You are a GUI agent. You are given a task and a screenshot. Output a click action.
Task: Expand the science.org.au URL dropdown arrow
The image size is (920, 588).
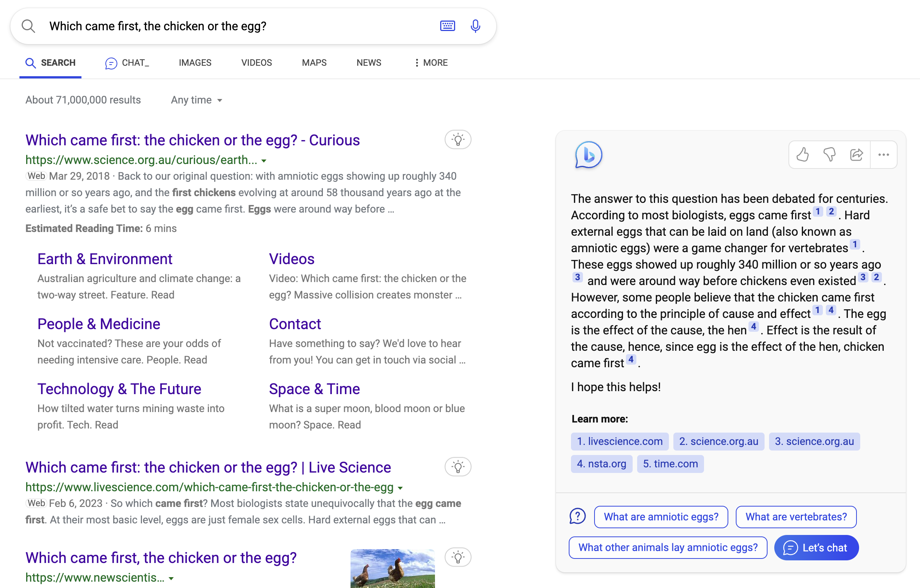(x=263, y=161)
